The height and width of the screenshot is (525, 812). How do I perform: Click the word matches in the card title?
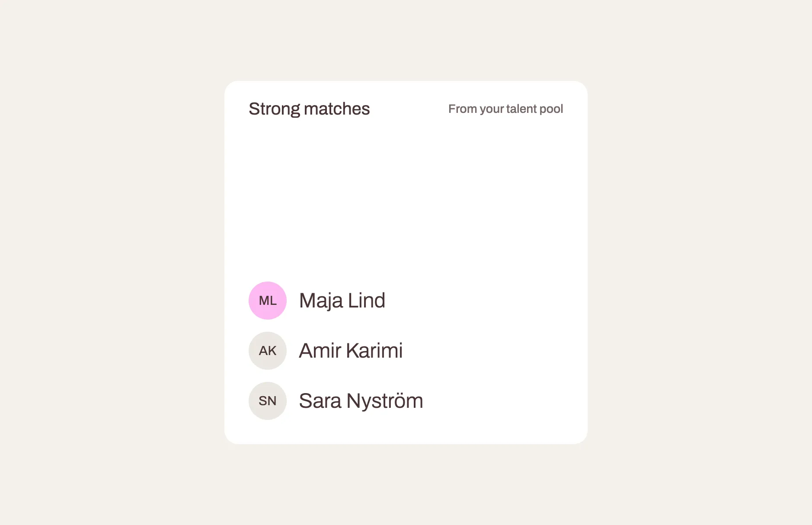337,109
